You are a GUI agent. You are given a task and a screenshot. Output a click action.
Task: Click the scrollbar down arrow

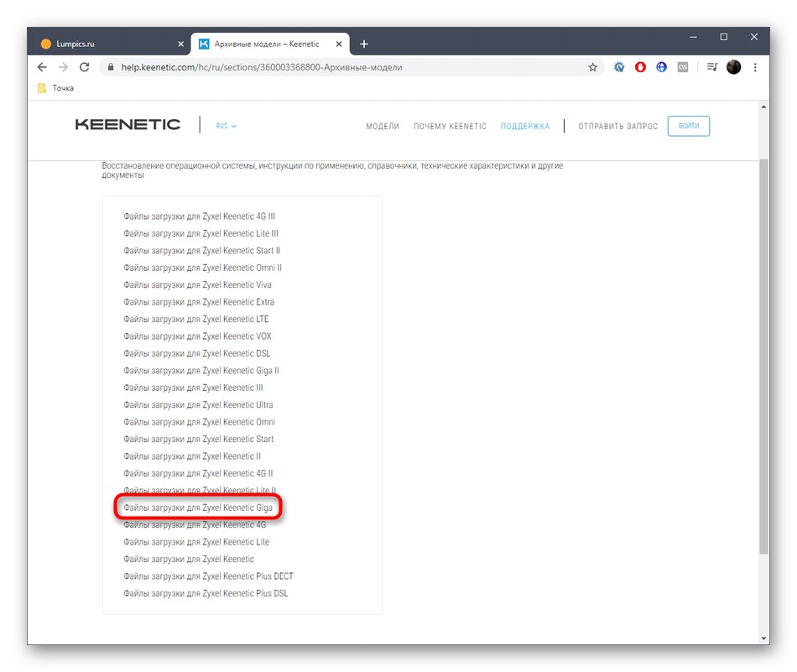point(763,638)
